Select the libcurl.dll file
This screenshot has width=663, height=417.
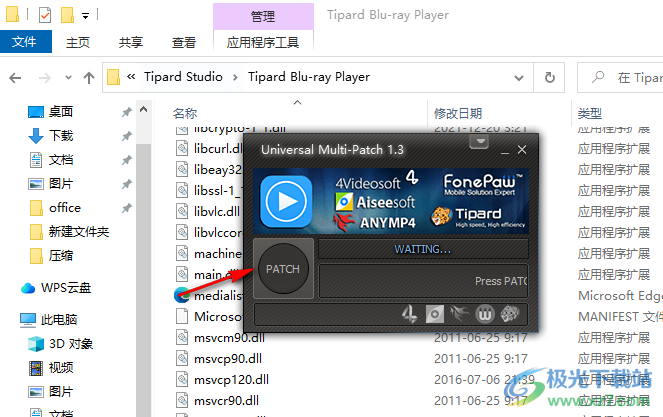[x=218, y=148]
